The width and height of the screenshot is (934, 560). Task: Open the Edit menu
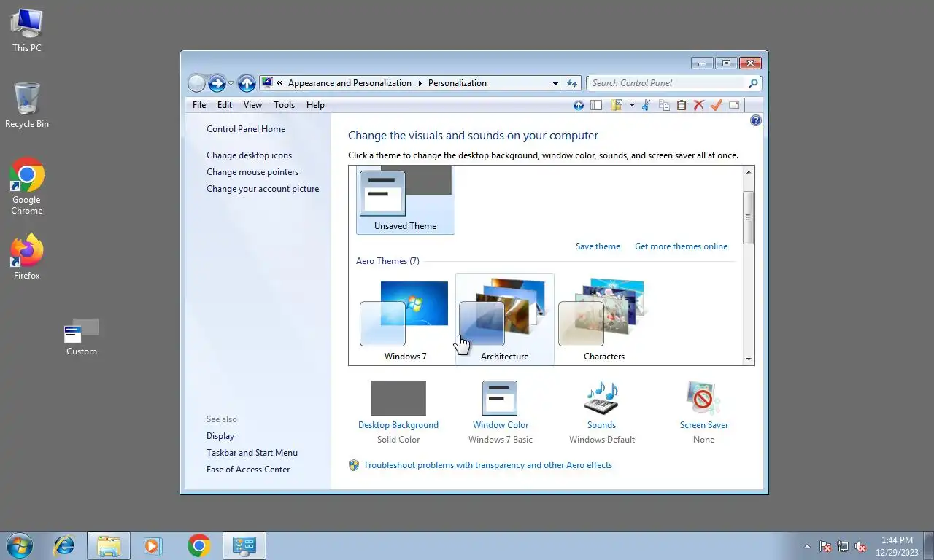pyautogui.click(x=225, y=105)
